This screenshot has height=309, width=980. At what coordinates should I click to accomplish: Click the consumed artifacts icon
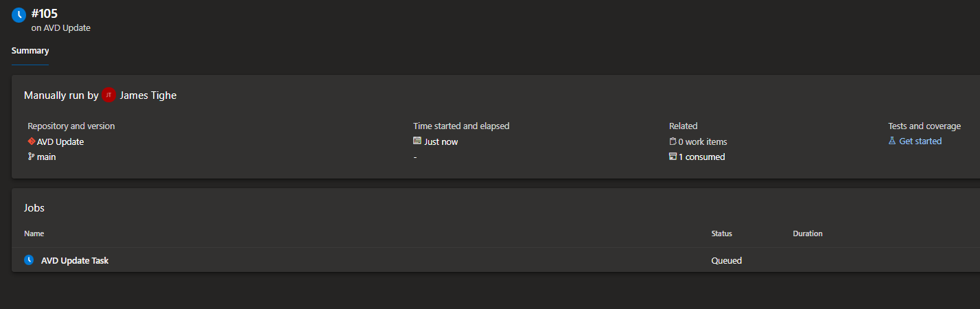click(673, 157)
